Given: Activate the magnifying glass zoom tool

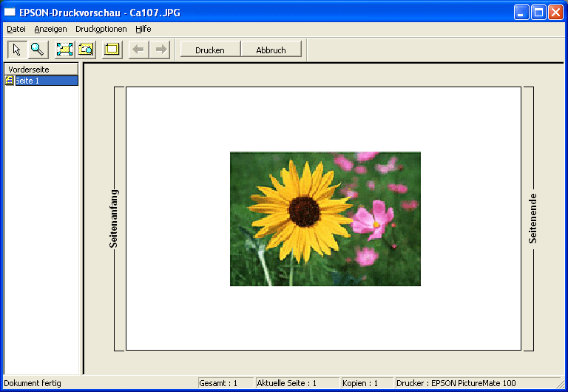Looking at the screenshot, I should pos(37,50).
